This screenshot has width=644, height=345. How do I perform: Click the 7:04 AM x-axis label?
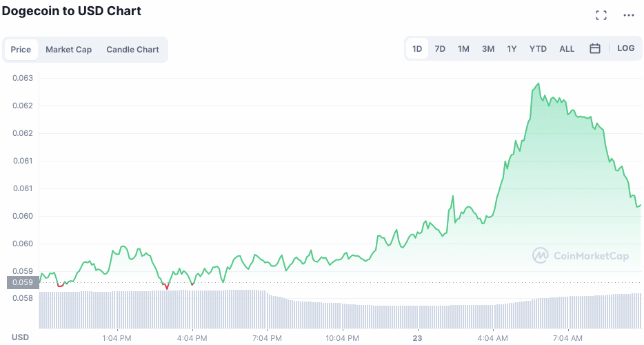(x=567, y=338)
